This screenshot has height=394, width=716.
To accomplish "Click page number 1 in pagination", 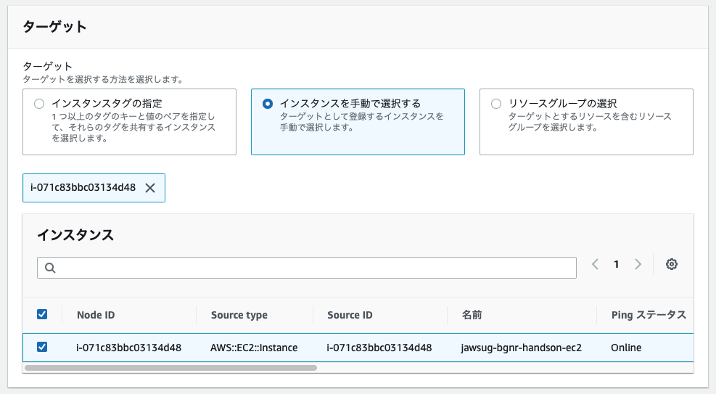I will tap(616, 264).
